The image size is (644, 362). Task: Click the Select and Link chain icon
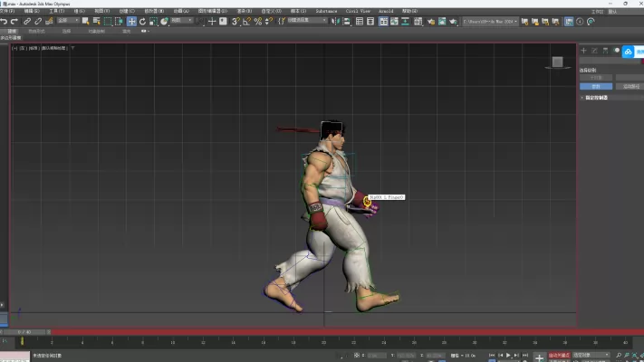27,21
